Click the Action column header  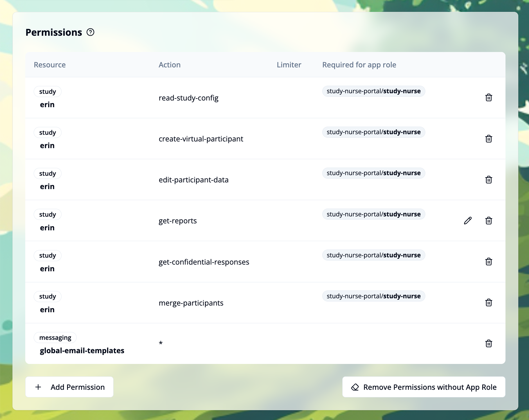point(169,64)
